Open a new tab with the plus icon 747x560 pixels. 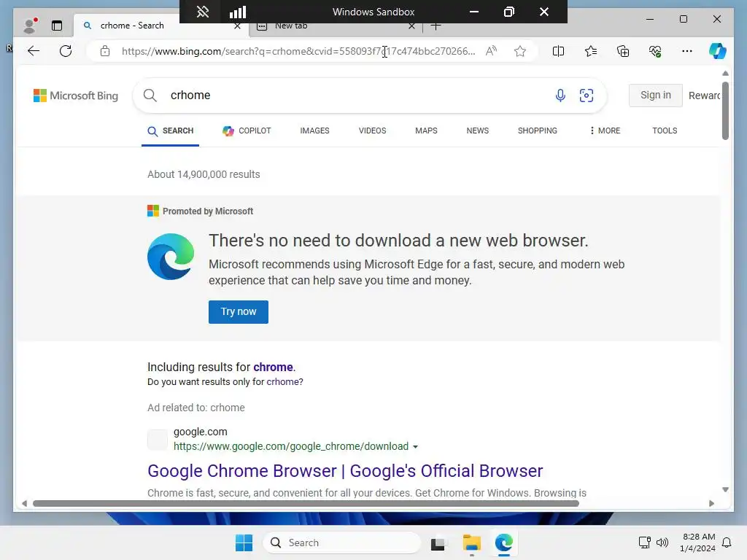click(436, 26)
